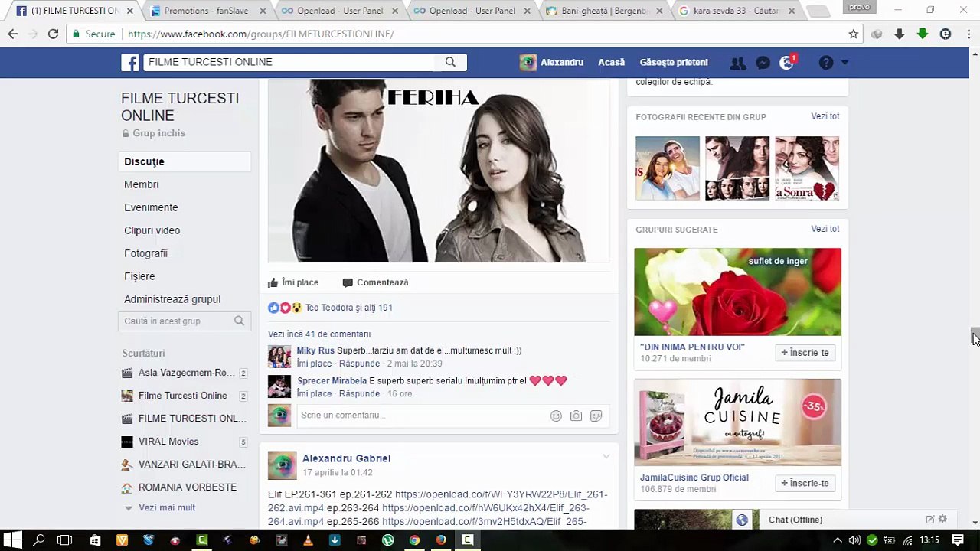Click the browser address bar URL
The height and width of the screenshot is (551, 980).
(x=260, y=34)
